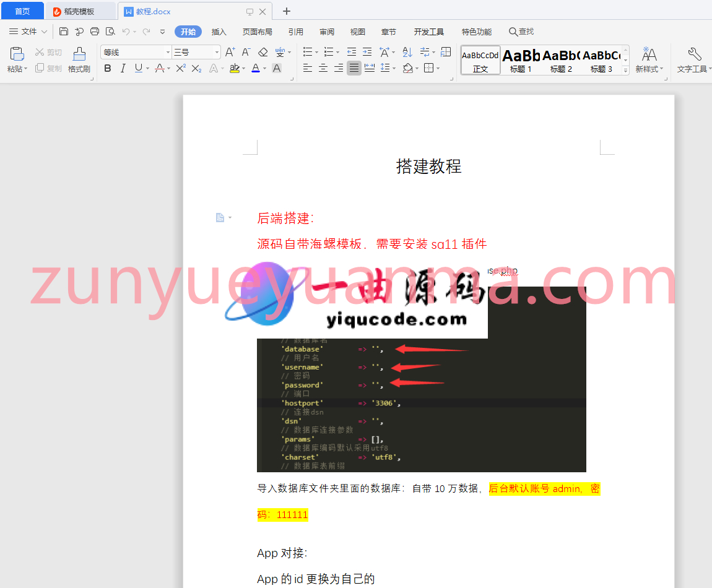Open 稻壳模板 tab
This screenshot has width=712, height=588.
[x=80, y=11]
